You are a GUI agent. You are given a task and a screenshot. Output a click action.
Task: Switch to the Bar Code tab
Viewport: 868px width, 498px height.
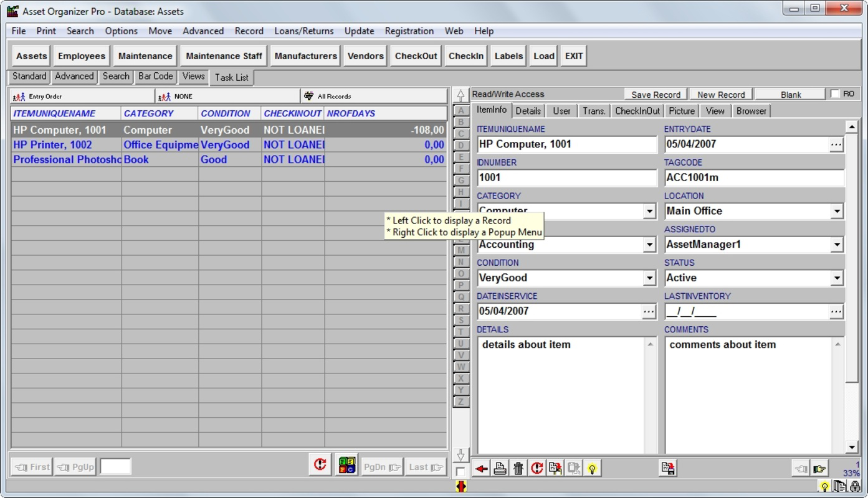[x=155, y=76]
